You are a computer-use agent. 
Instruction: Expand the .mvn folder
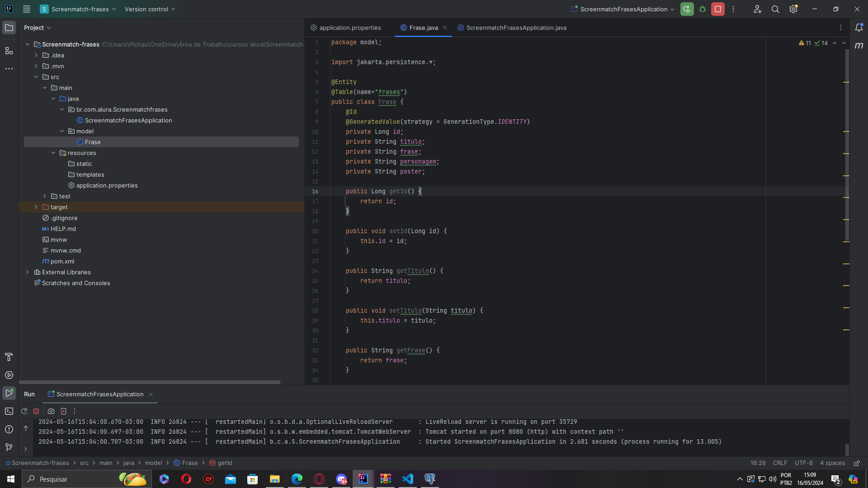coord(36,66)
